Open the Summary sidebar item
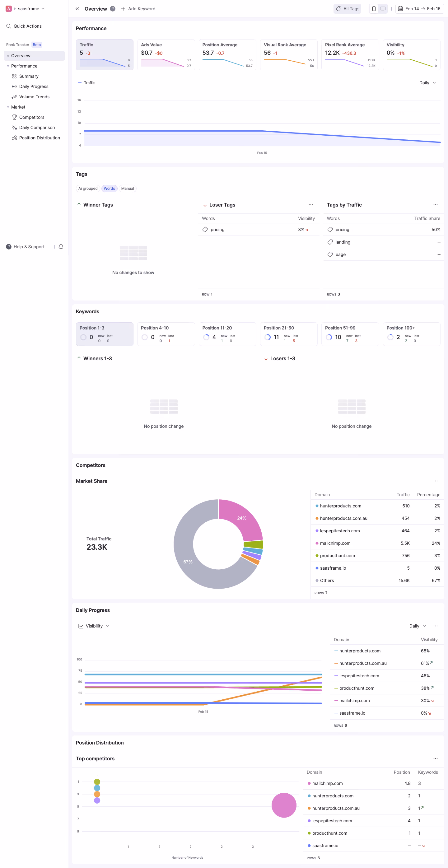This screenshot has height=868, width=448. [x=34, y=76]
